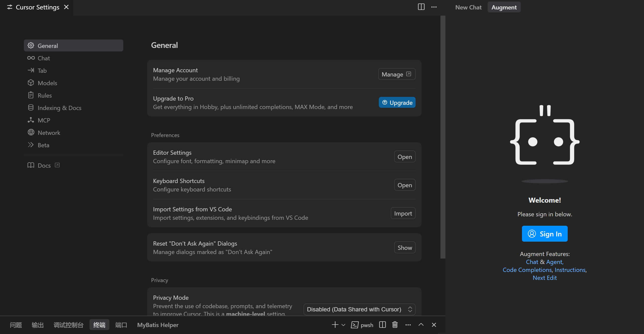Open Network settings section
644x334 pixels.
(x=74, y=132)
